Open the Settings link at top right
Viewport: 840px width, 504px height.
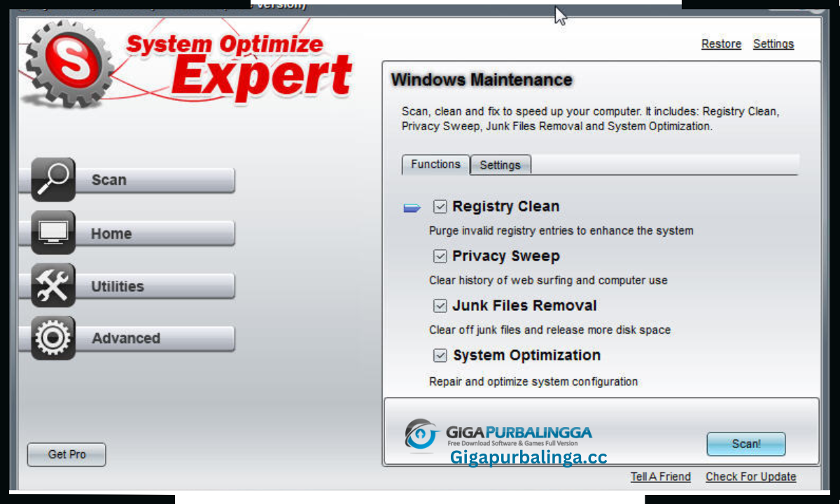(773, 44)
